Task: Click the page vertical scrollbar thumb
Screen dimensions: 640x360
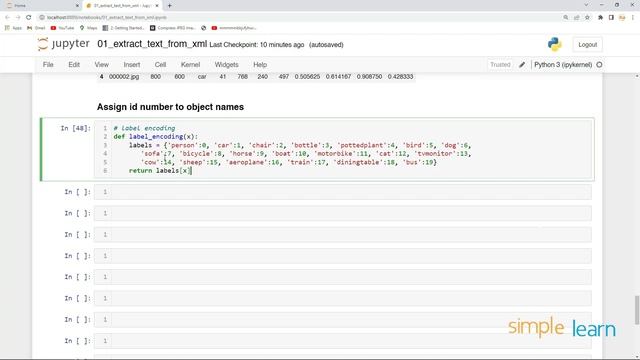Action: (637, 309)
